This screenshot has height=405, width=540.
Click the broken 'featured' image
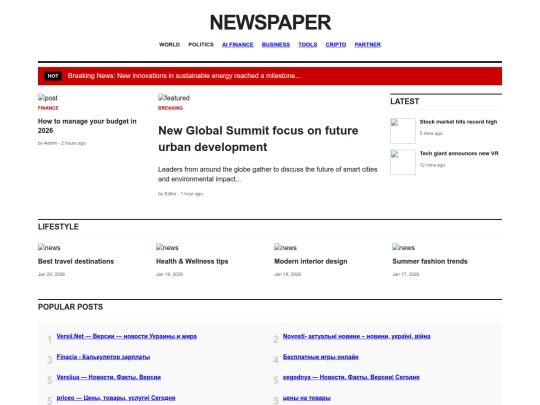pyautogui.click(x=174, y=98)
